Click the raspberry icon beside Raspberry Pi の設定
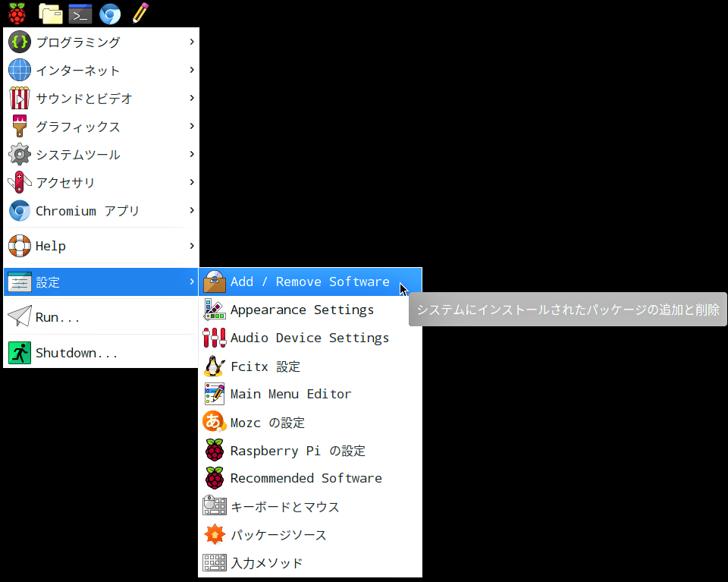This screenshot has height=582, width=728. coord(215,450)
